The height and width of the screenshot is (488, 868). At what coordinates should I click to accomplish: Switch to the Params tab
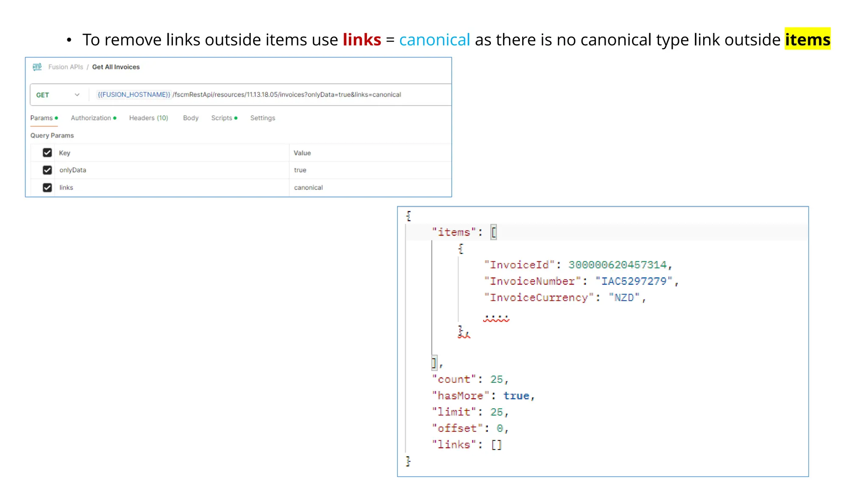click(x=44, y=118)
